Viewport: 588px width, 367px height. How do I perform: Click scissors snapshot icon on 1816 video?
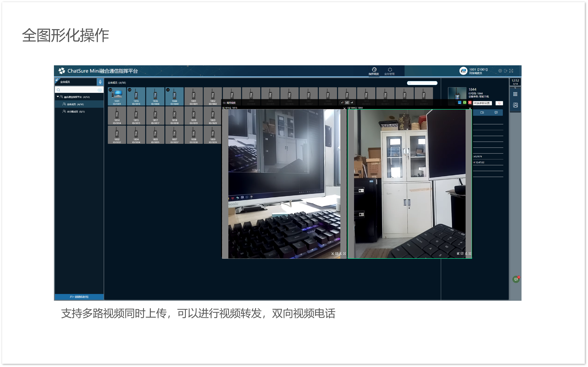(x=333, y=253)
